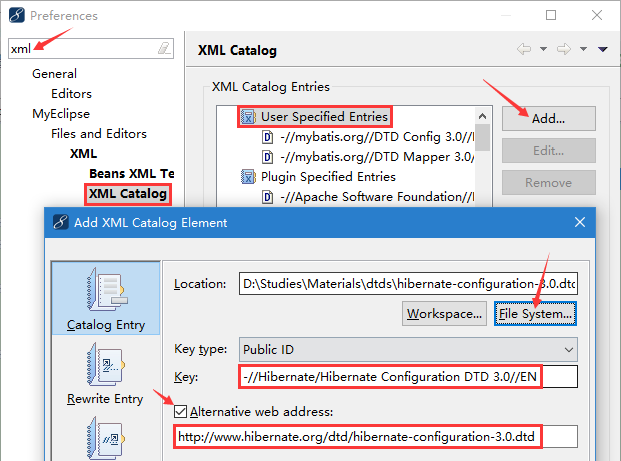Image resolution: width=621 pixels, height=461 pixels.
Task: Click the Catalog Entry icon
Action: click(106, 290)
